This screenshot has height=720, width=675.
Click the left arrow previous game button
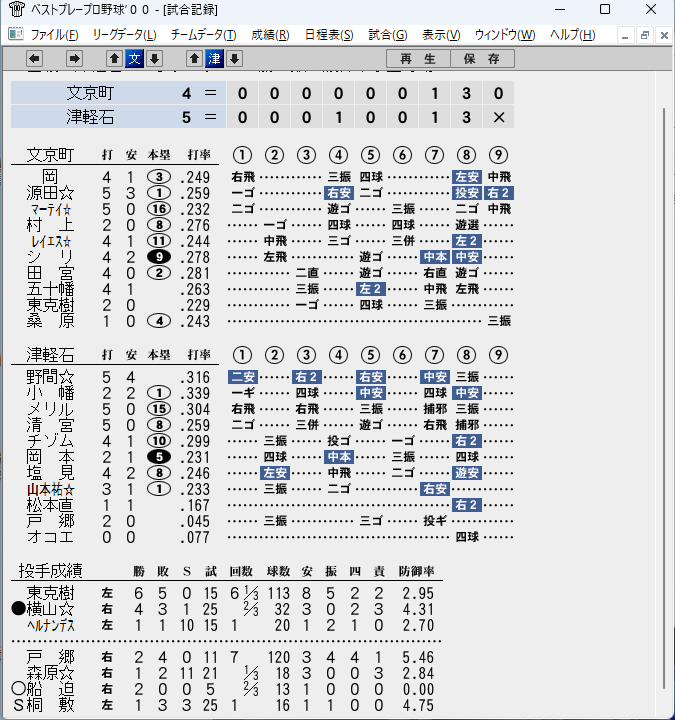pos(34,59)
